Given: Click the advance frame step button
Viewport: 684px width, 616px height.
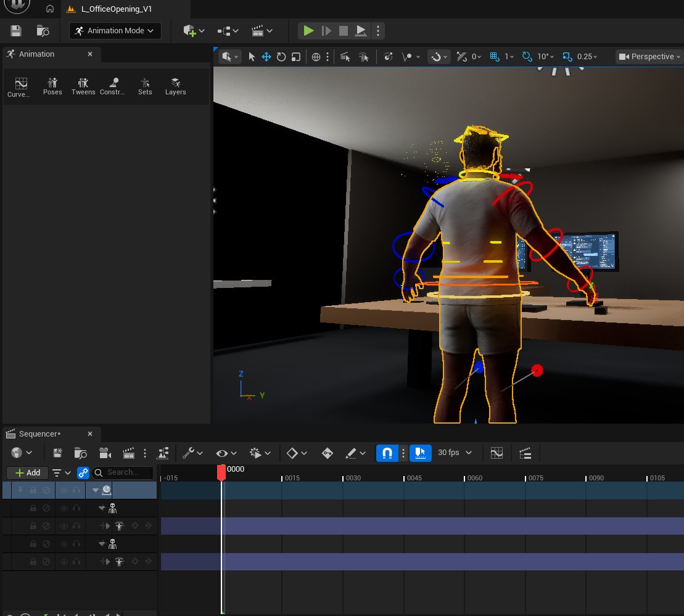Looking at the screenshot, I should [x=326, y=31].
